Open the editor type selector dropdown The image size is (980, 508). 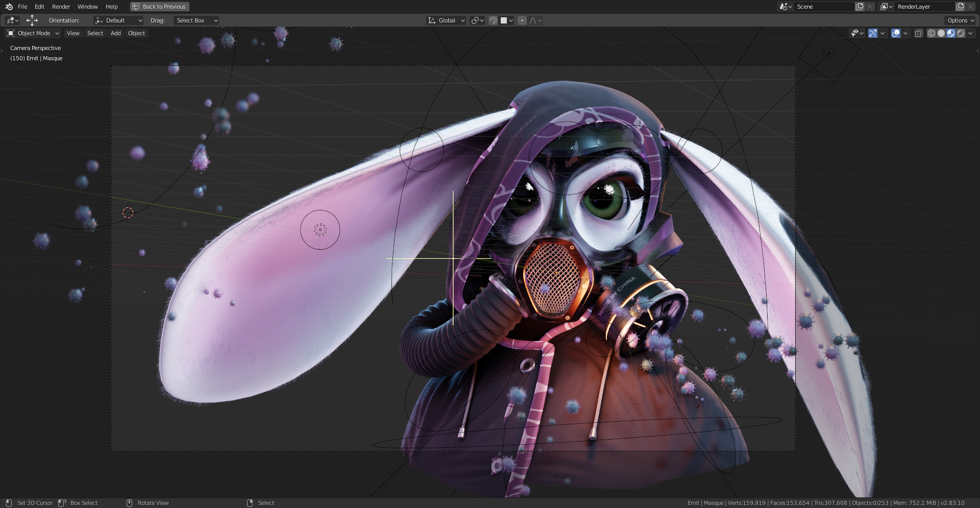point(12,20)
